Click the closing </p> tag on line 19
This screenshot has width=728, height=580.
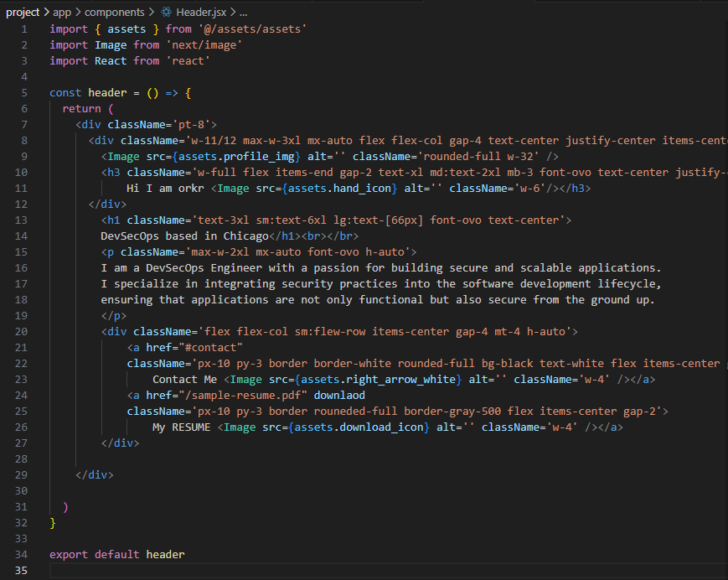pyautogui.click(x=114, y=316)
